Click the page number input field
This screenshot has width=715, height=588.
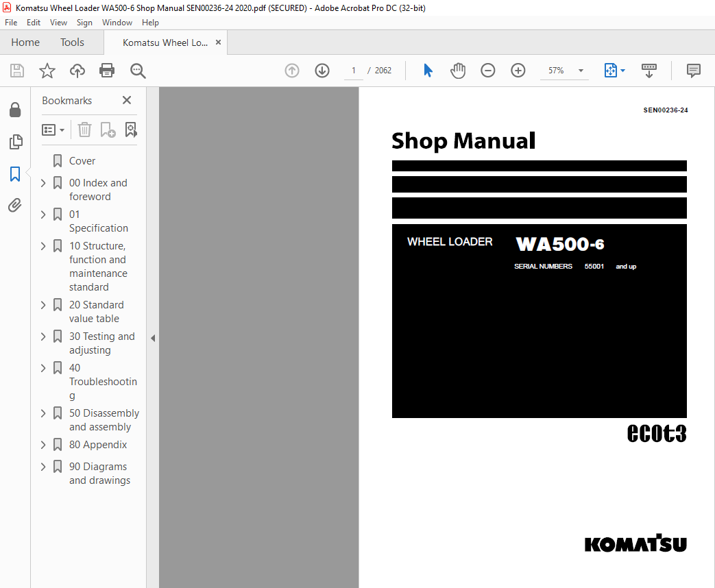tap(354, 71)
